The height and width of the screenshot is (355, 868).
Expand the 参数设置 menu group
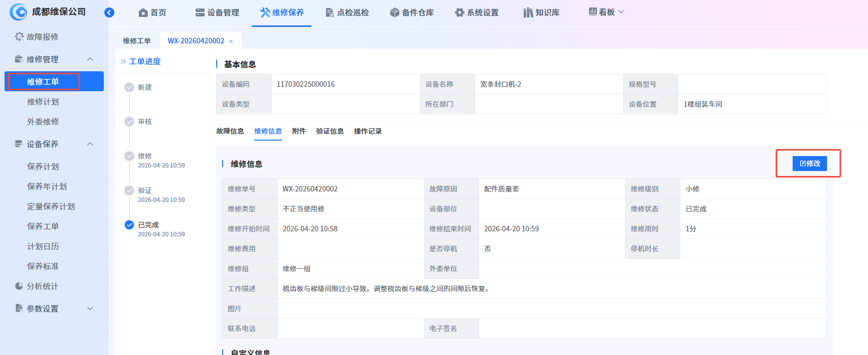[x=90, y=309]
